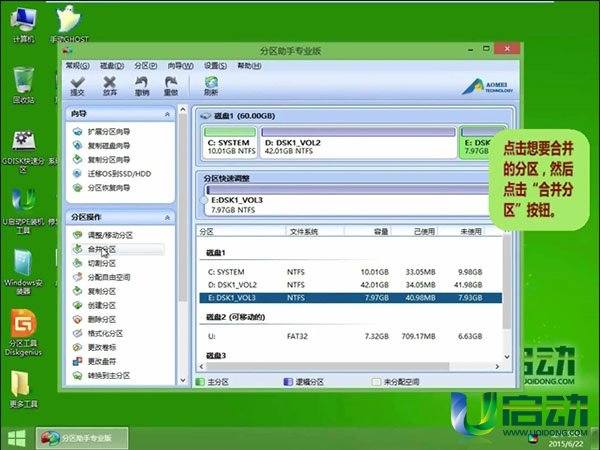Collapse the 分区操作 panel

coord(167,217)
